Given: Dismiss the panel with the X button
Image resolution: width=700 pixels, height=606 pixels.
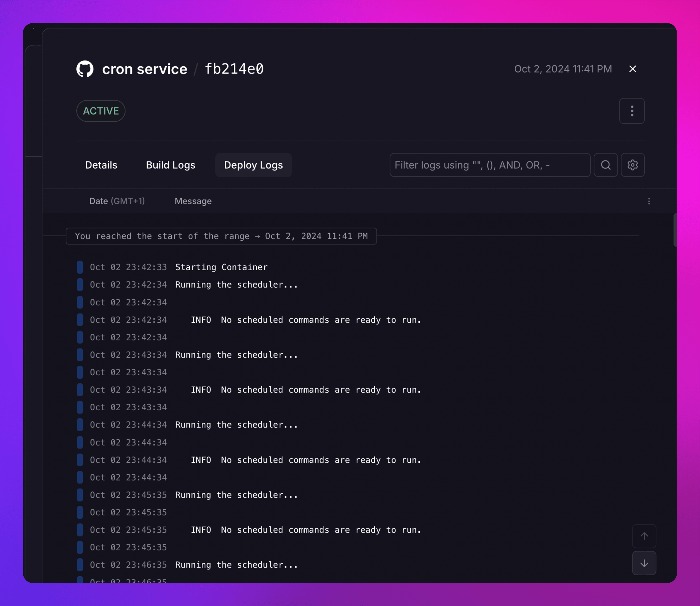Looking at the screenshot, I should coord(632,69).
